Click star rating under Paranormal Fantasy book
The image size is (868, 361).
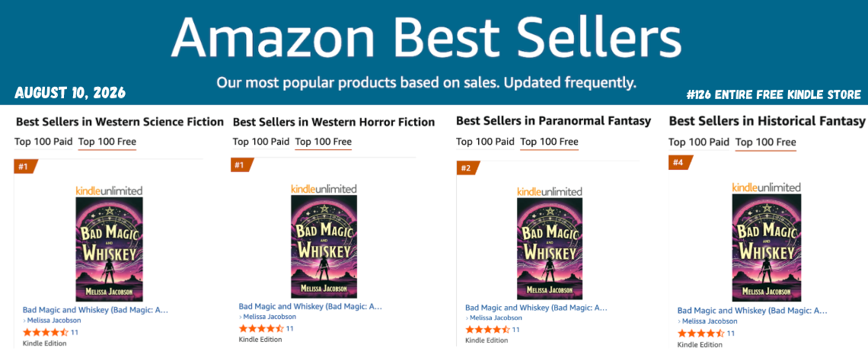coord(488,330)
